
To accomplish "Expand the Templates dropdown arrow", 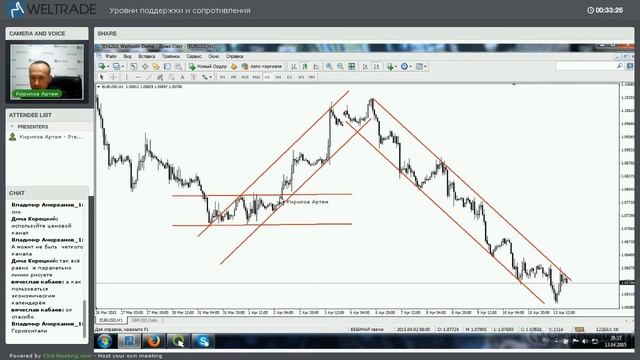I will click(425, 67).
